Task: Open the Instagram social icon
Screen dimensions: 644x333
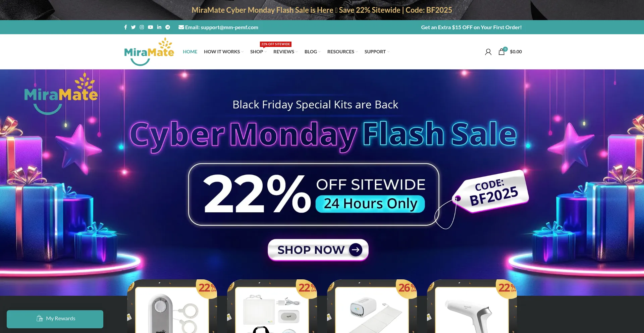Action: (142, 27)
